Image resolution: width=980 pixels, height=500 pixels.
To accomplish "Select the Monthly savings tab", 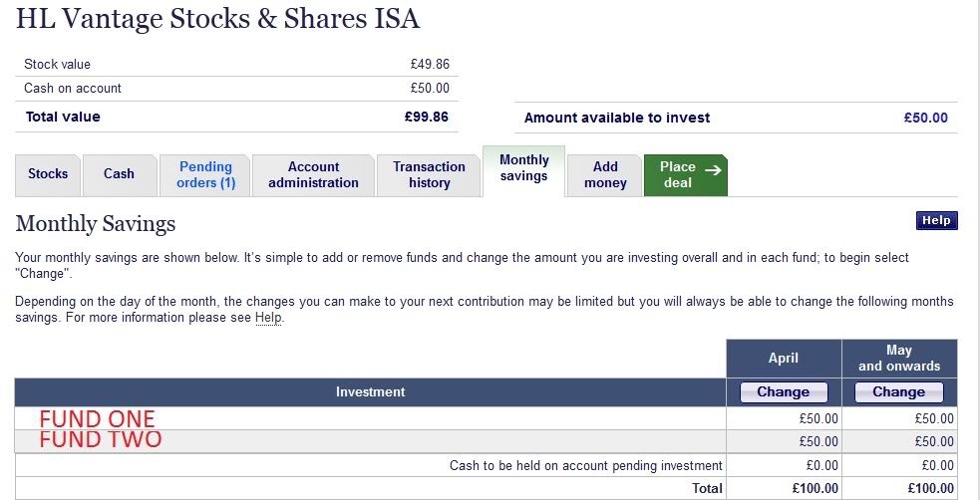I will pyautogui.click(x=523, y=168).
